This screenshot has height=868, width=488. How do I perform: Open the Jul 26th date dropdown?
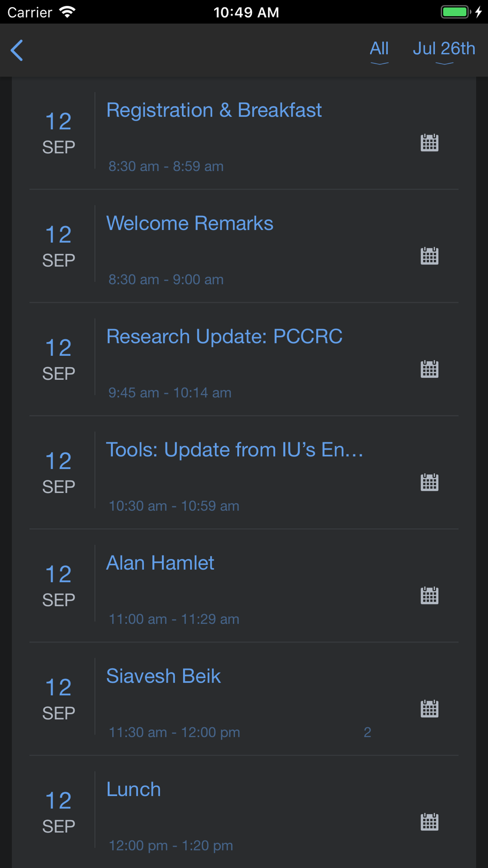[x=444, y=51]
